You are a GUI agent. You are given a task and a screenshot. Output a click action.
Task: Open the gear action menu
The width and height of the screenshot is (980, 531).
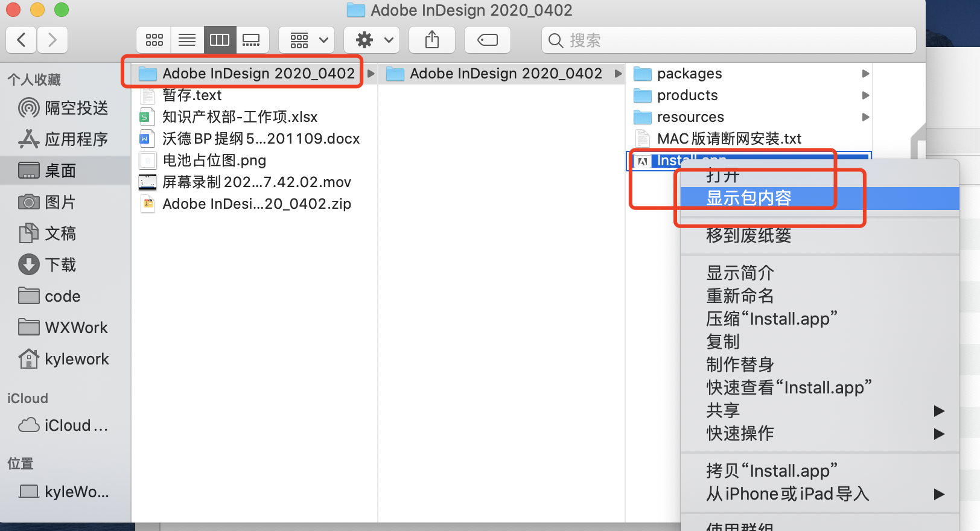coord(372,40)
